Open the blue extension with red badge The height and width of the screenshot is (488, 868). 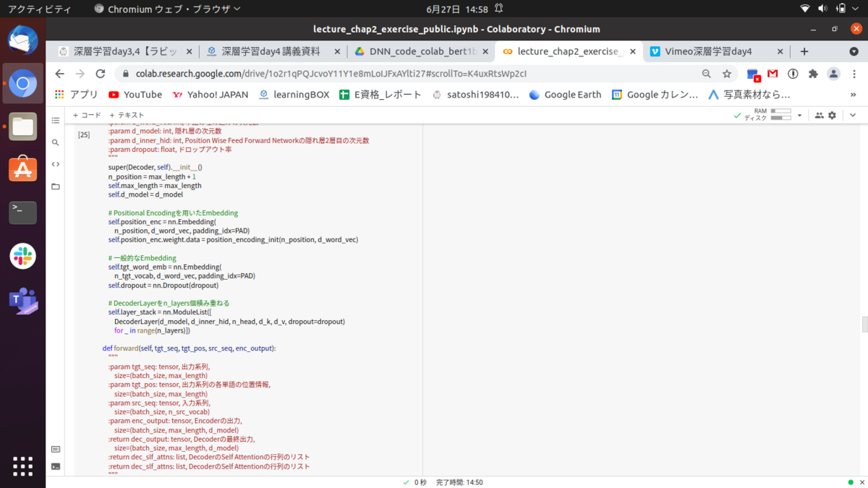coord(753,74)
